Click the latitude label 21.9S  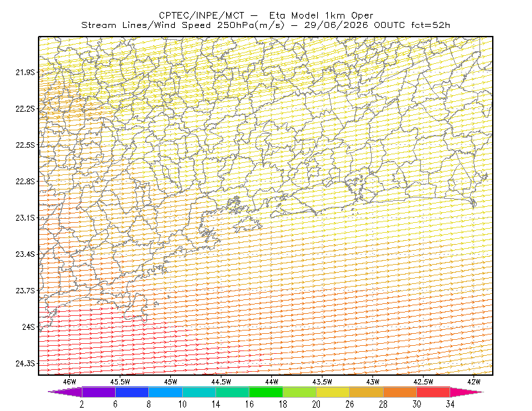click(25, 72)
